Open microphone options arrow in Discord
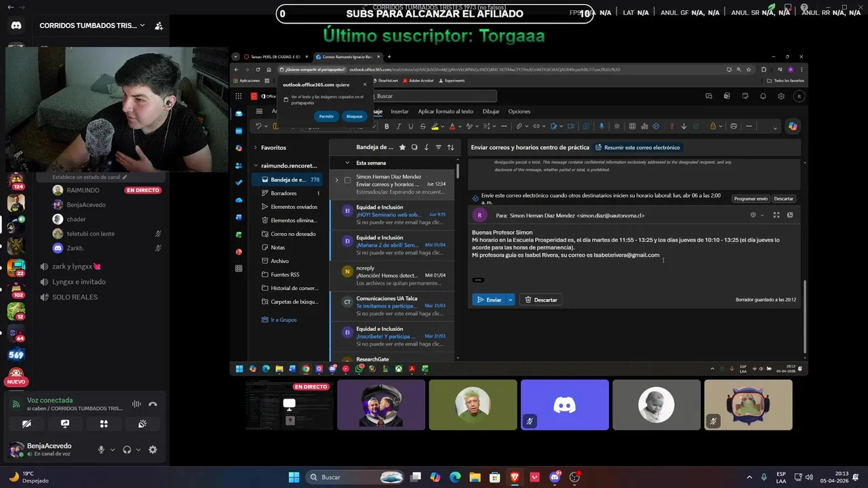 [x=113, y=449]
